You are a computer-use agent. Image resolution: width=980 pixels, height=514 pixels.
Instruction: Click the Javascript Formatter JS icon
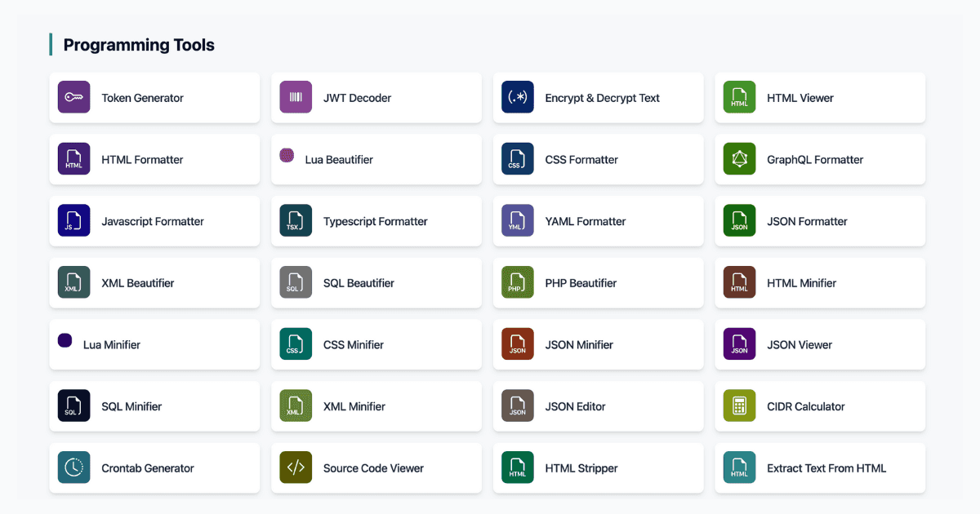click(x=73, y=220)
